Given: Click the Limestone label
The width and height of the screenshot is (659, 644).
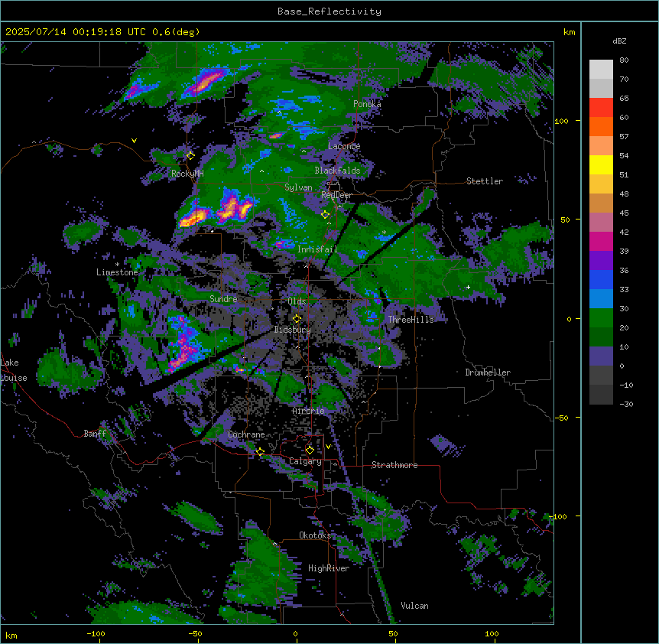Looking at the screenshot, I should [x=117, y=272].
